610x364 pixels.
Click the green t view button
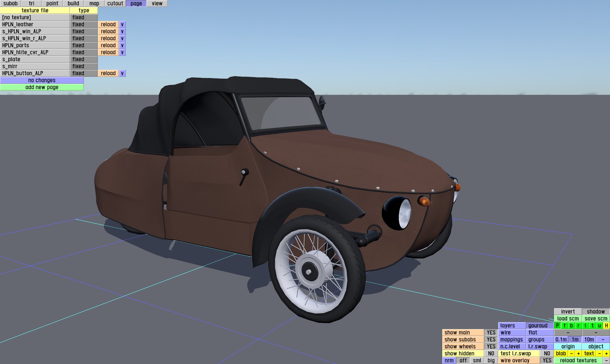point(592,326)
